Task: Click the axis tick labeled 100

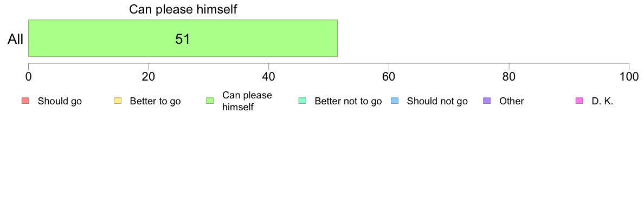Action: pyautogui.click(x=629, y=77)
